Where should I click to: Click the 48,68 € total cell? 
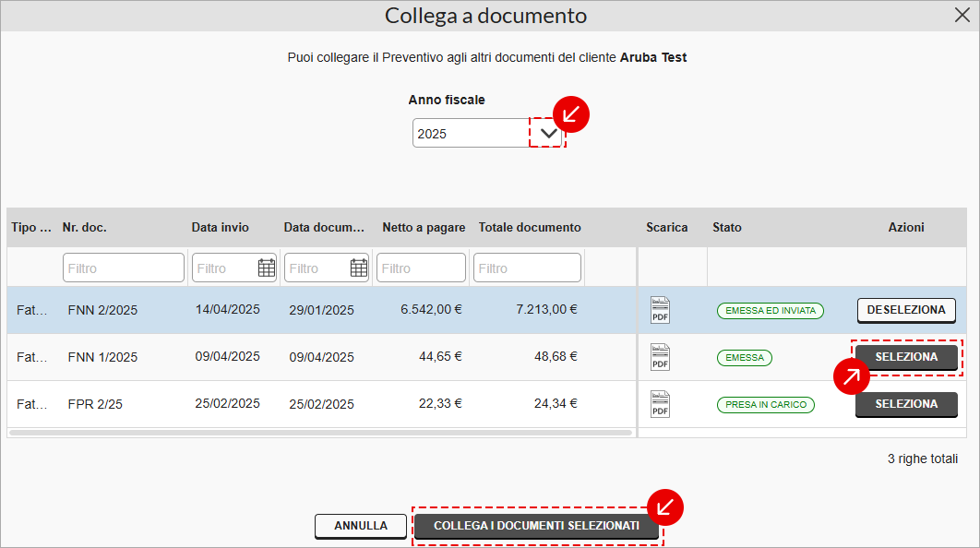[x=556, y=356]
